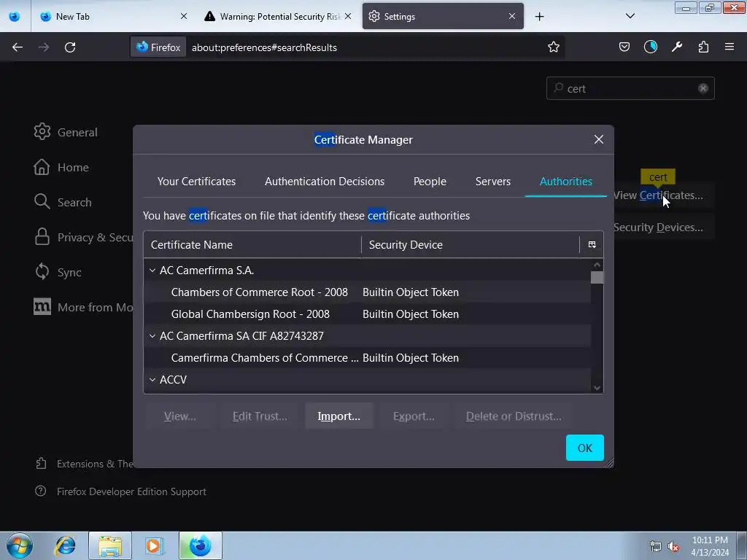Go back with the browser back arrow
Viewport: 747px width, 560px height.
pyautogui.click(x=18, y=47)
